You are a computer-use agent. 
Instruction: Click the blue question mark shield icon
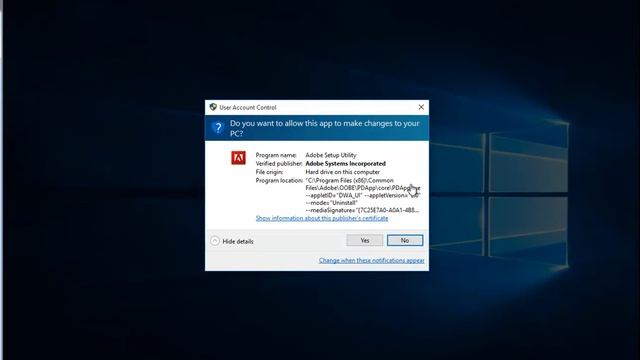click(218, 128)
